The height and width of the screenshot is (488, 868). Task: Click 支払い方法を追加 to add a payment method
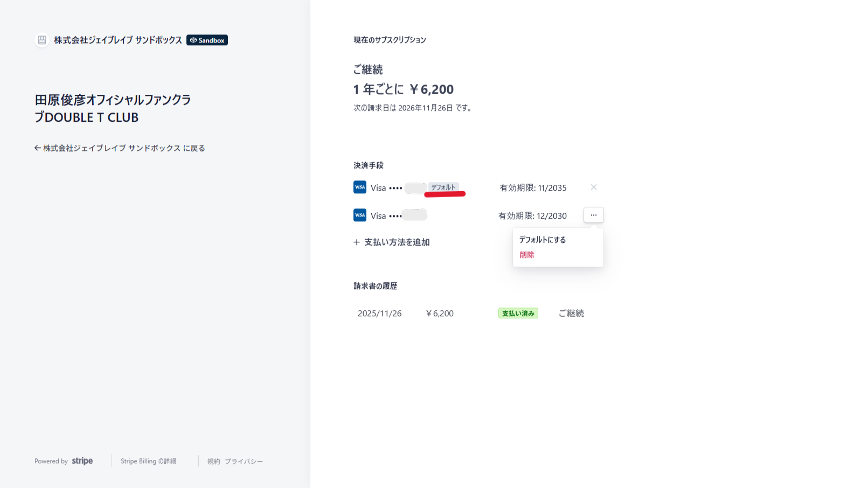coord(397,242)
